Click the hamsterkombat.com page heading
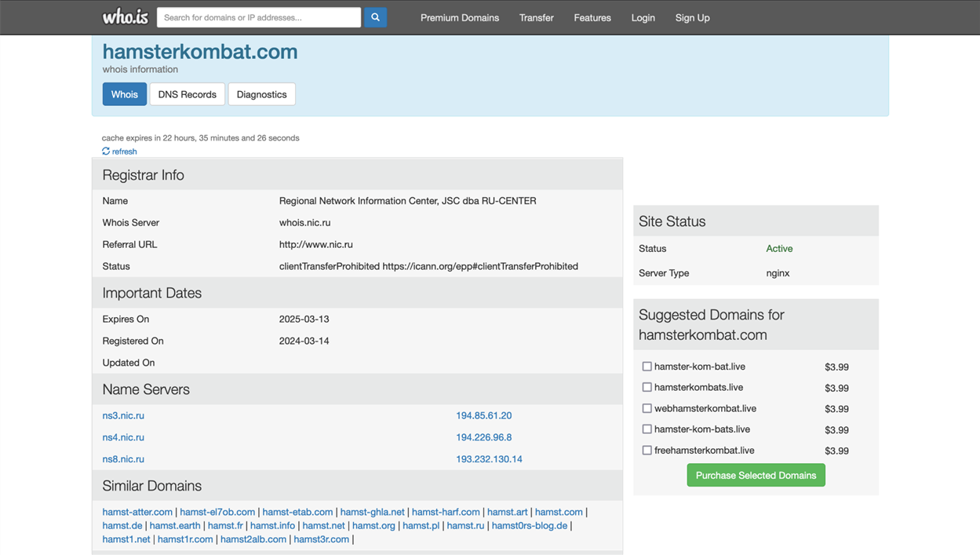This screenshot has width=980, height=555. tap(200, 52)
